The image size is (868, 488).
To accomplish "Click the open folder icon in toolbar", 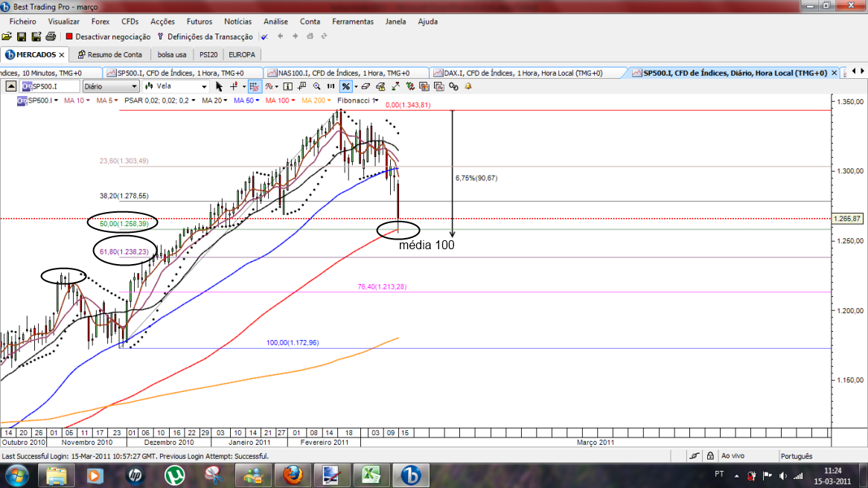I will coord(7,36).
